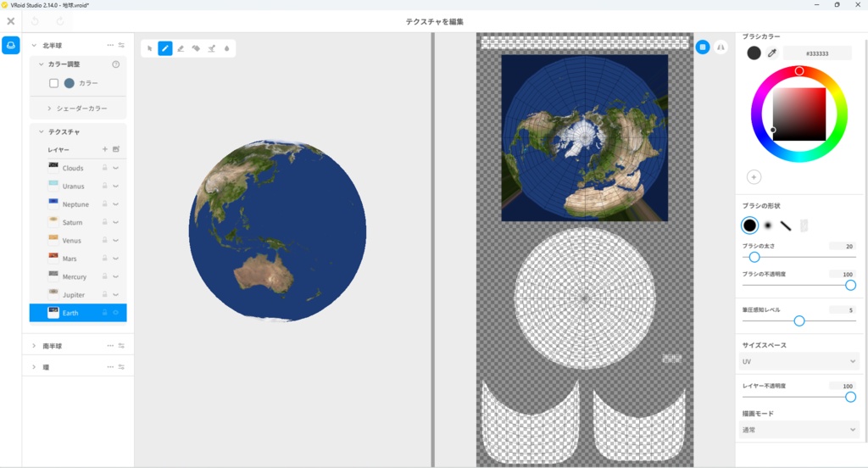This screenshot has height=468, width=868.
Task: Collapse the 北半球 section
Action: (x=34, y=46)
